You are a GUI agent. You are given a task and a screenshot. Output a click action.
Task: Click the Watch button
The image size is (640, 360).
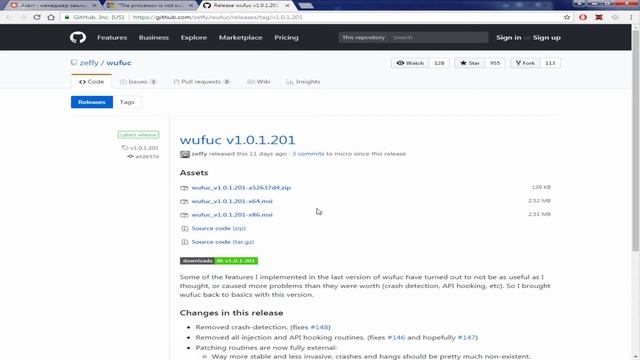pos(410,63)
